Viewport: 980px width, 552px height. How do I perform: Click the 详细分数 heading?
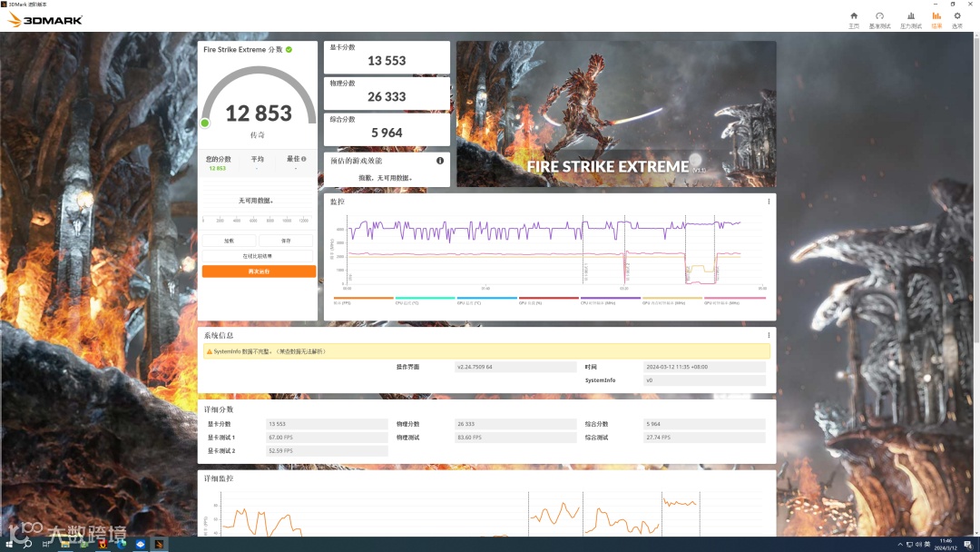click(218, 409)
